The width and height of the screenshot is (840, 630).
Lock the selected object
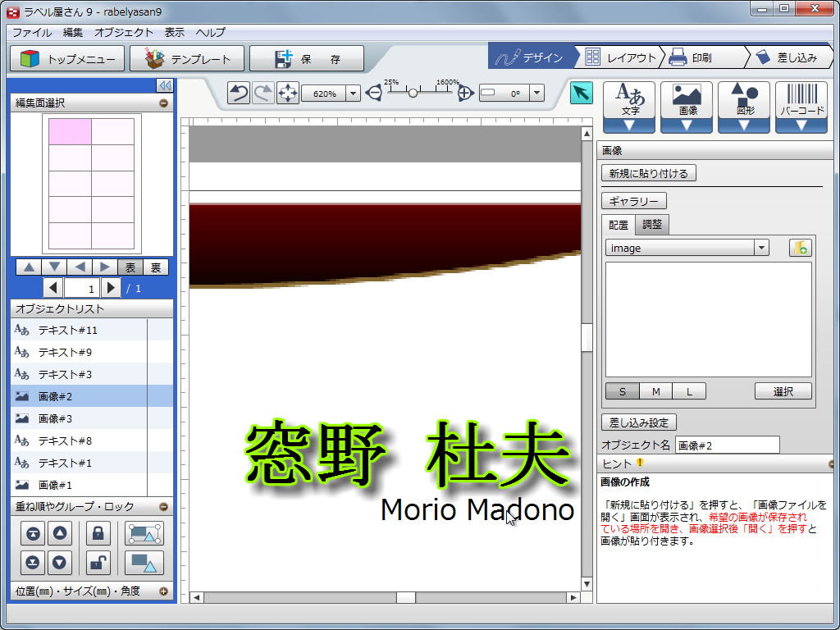(98, 533)
